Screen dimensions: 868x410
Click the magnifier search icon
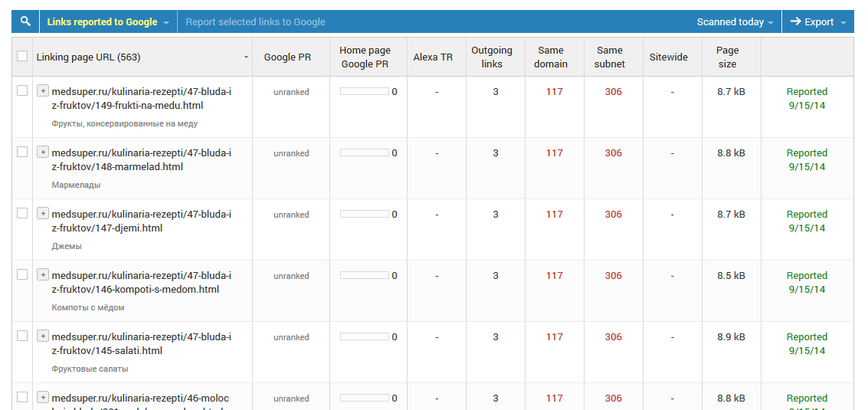[25, 21]
